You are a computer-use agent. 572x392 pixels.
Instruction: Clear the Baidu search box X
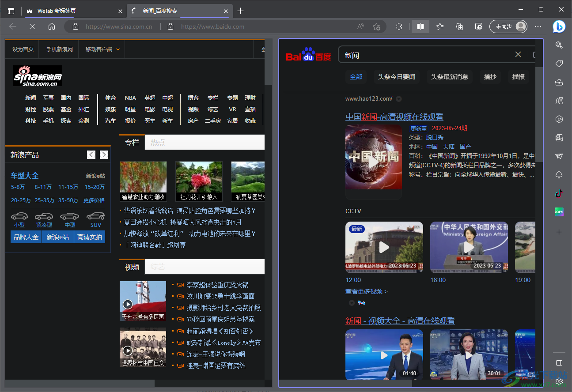point(518,54)
